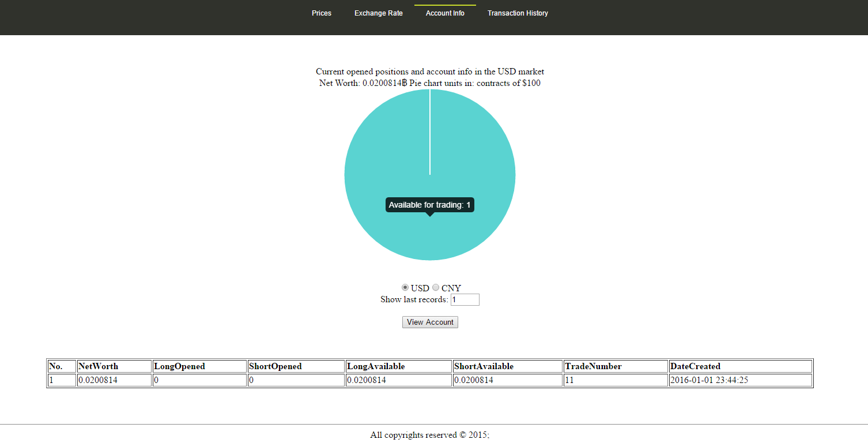Click the ShortAvailable column header
Screen dimensions: 868x443
[x=508, y=366]
